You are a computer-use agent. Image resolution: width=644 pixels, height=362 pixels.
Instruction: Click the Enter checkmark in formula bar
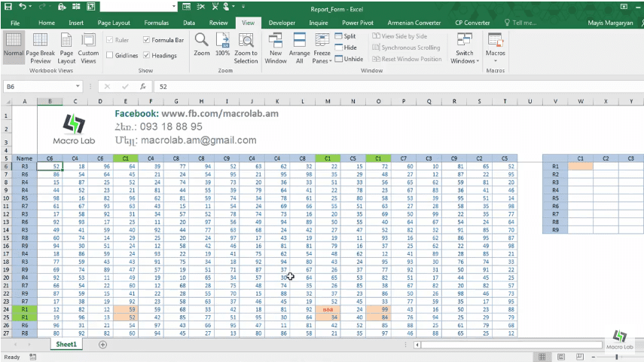coord(125,87)
